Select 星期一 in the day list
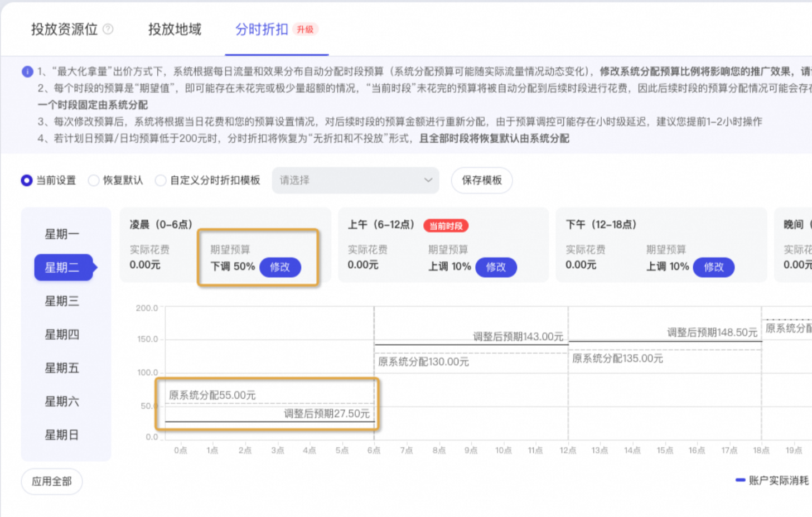This screenshot has height=517, width=812. coord(62,234)
